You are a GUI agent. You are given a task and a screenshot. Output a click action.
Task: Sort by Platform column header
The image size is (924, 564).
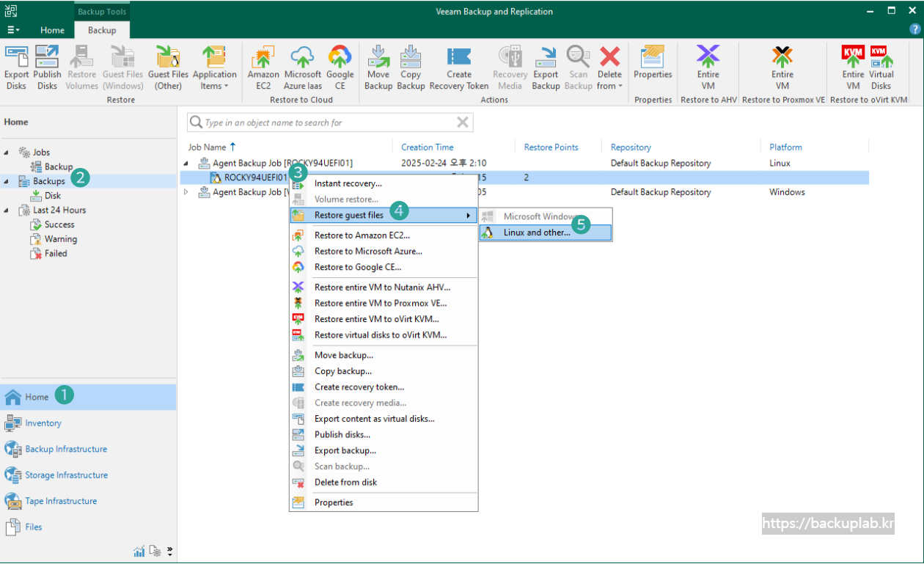click(x=785, y=147)
